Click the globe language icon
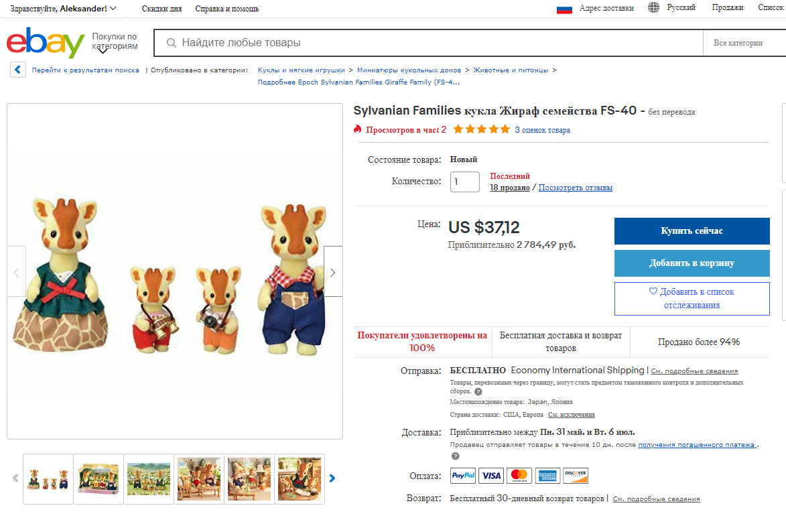The image size is (786, 532). coord(654,8)
